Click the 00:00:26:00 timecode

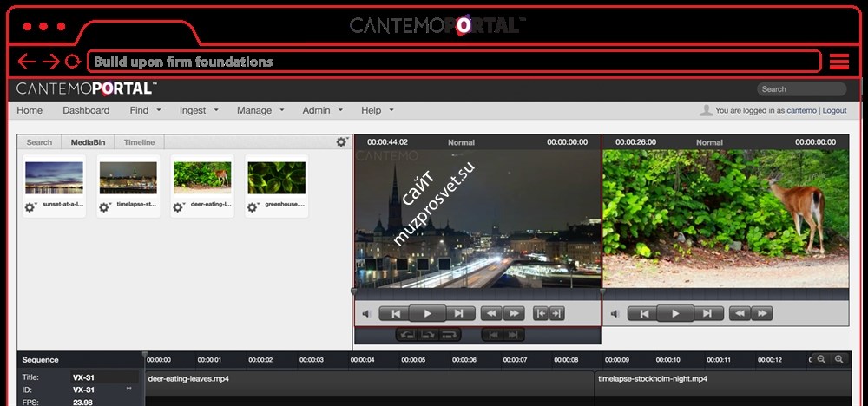[x=635, y=142]
